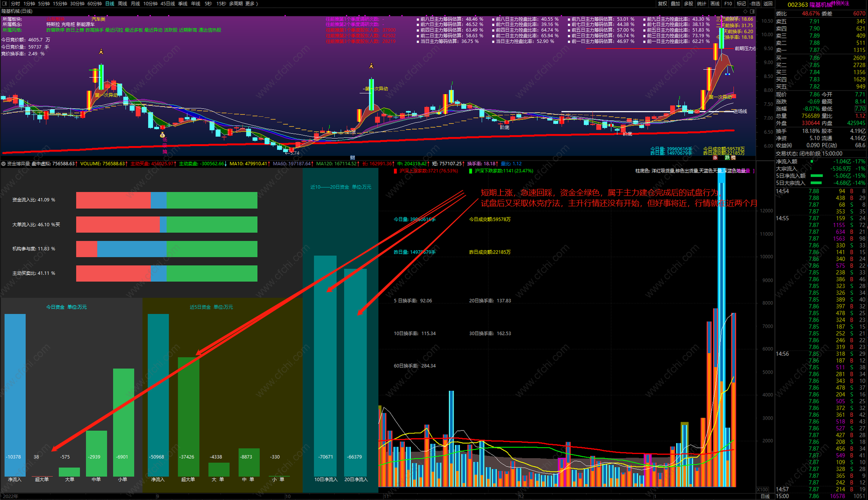Screen dimensions: 868x500
Task: Switch to the 5秒 period
Action: point(208,4)
